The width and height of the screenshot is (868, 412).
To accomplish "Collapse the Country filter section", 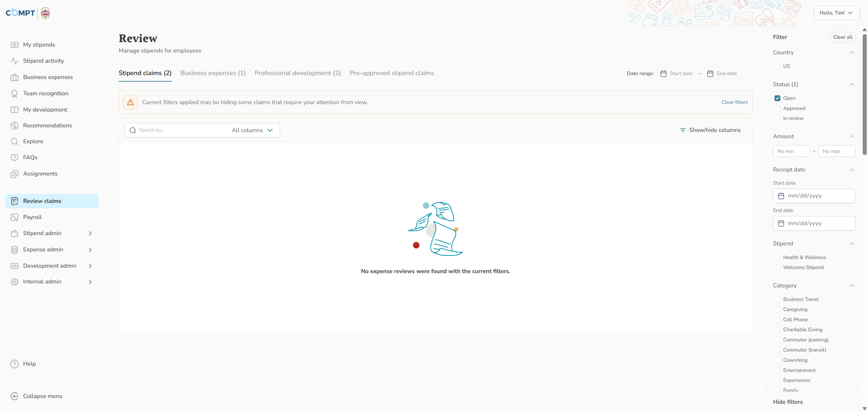I will (x=851, y=53).
